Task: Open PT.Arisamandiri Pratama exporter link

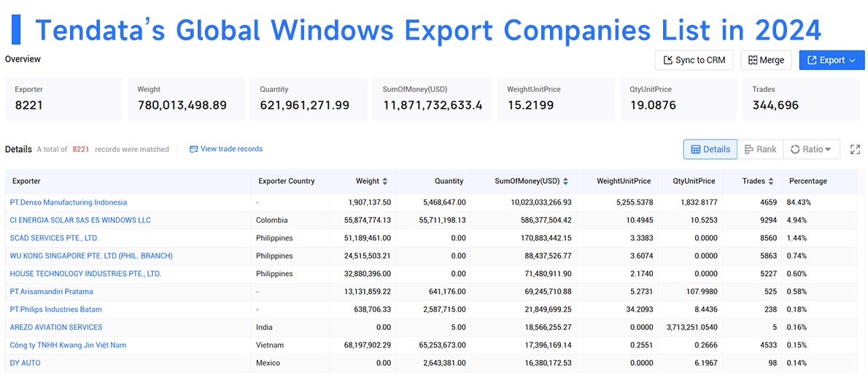Action: click(x=52, y=291)
